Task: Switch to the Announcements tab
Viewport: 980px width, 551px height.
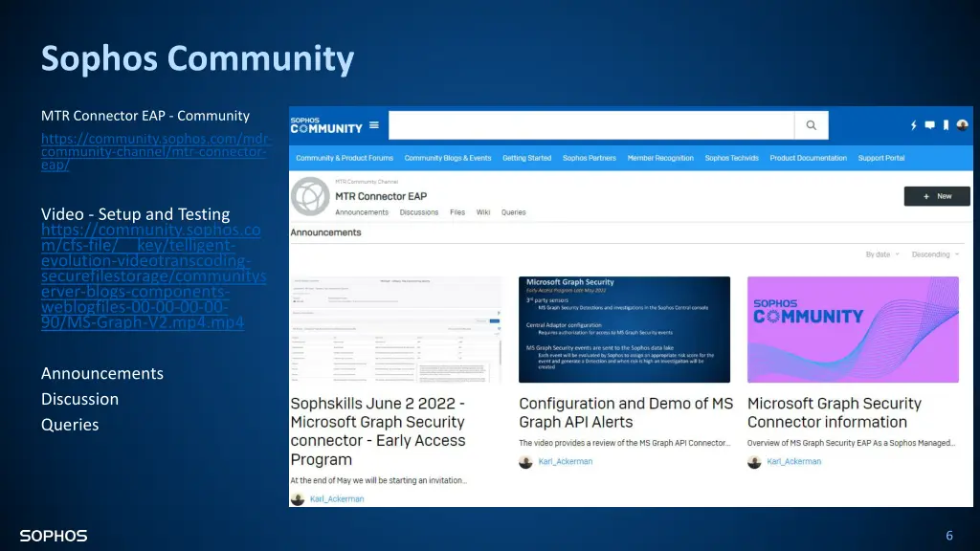Action: (361, 212)
